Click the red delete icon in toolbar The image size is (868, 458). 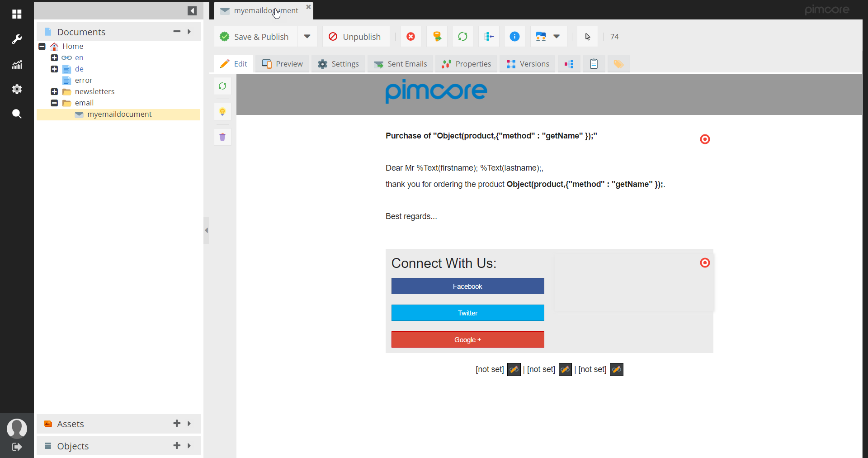[410, 37]
